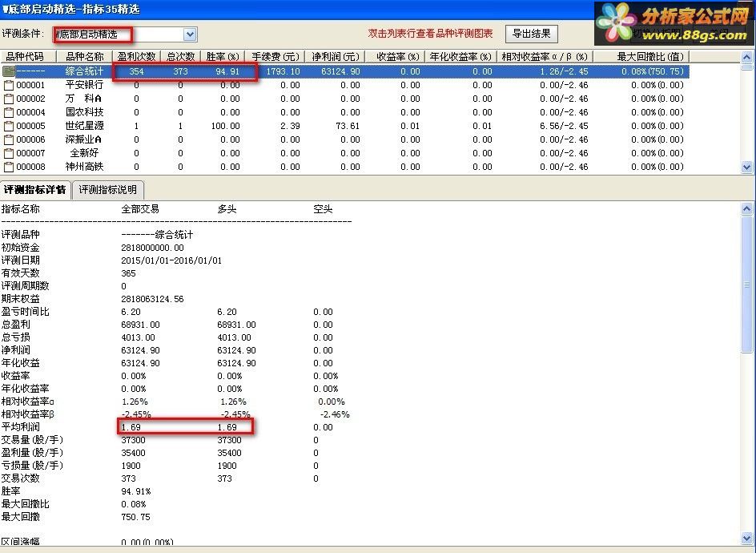Click the 收益率(%) column header
The height and width of the screenshot is (553, 756).
pyautogui.click(x=396, y=56)
